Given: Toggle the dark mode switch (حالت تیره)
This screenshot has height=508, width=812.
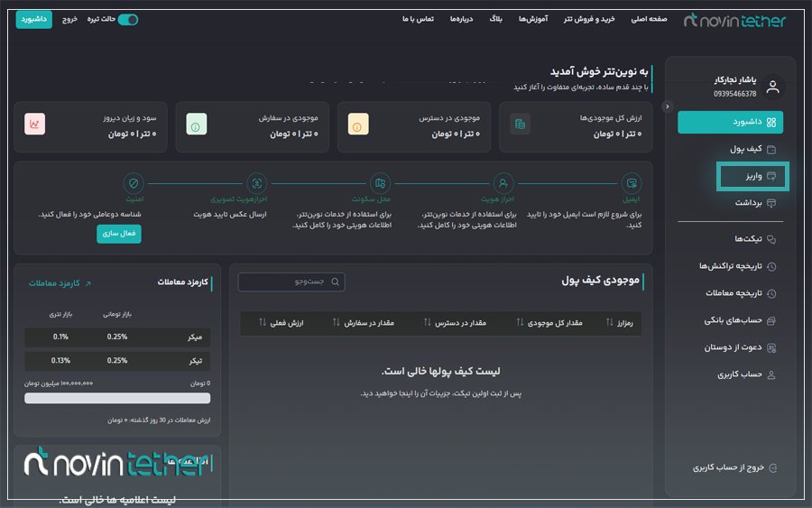Looking at the screenshot, I should [x=127, y=20].
